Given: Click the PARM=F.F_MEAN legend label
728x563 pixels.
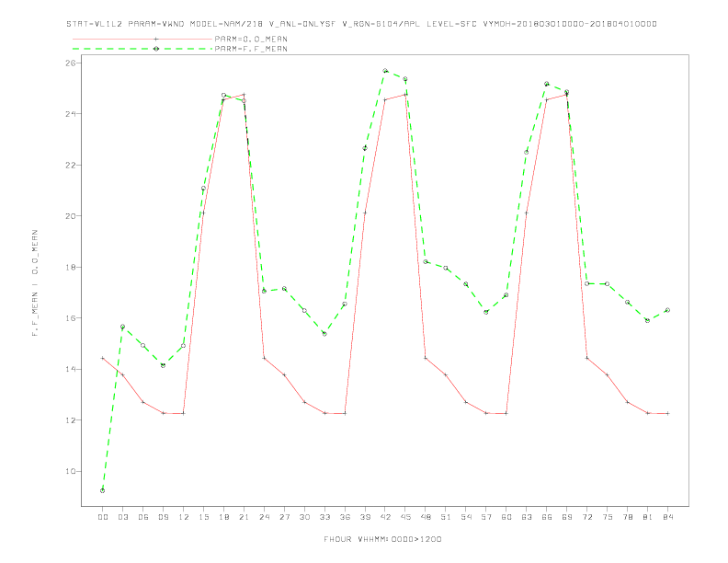Looking at the screenshot, I should coord(251,49).
